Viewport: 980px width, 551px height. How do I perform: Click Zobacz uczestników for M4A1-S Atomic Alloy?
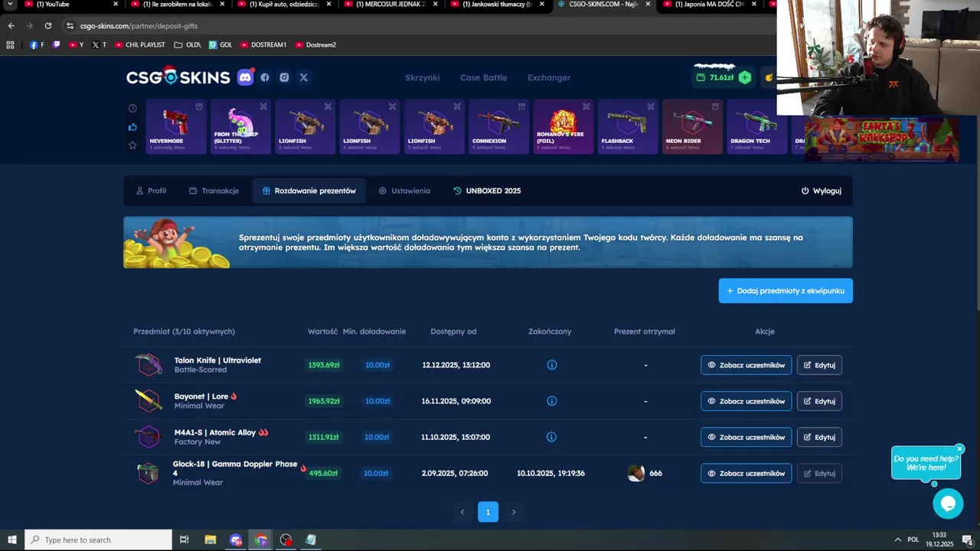click(x=746, y=437)
